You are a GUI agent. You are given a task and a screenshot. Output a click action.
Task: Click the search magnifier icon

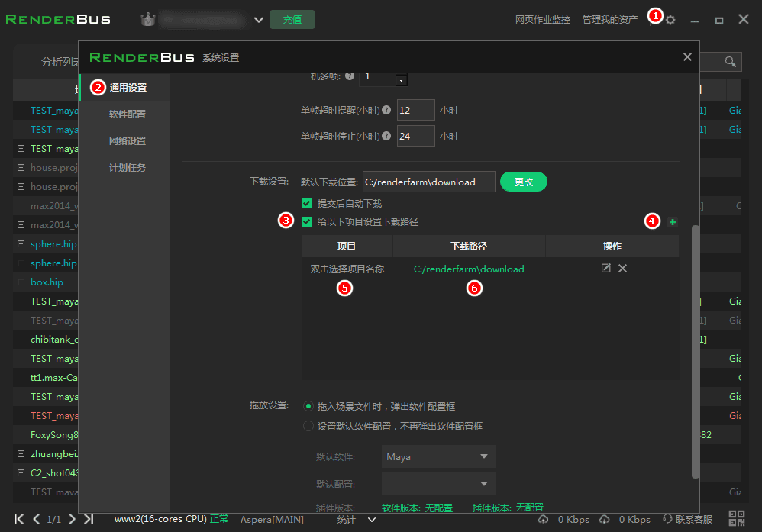point(730,62)
